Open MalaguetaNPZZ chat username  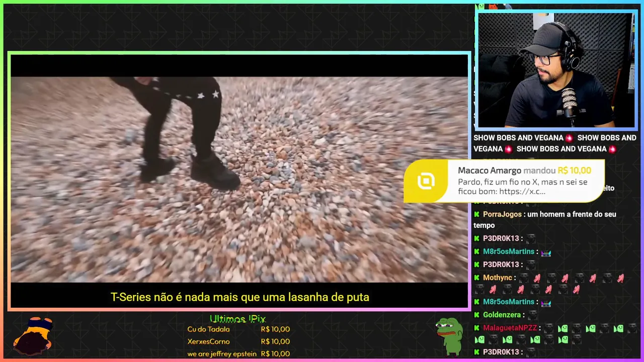(510, 328)
